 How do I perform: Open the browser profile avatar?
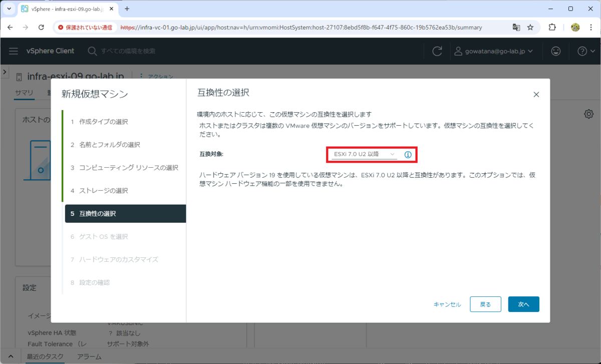click(x=575, y=27)
